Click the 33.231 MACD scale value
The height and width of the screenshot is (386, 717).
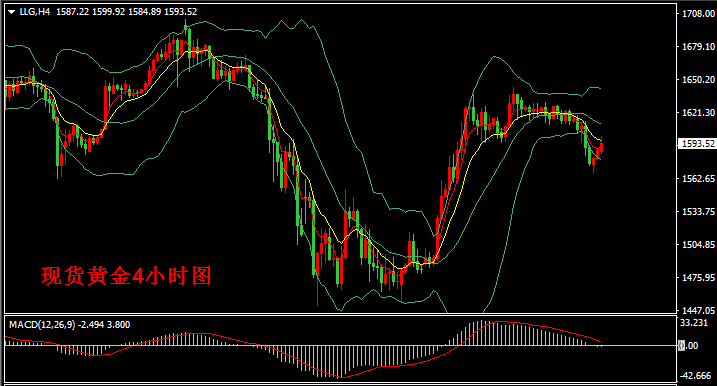[694, 322]
